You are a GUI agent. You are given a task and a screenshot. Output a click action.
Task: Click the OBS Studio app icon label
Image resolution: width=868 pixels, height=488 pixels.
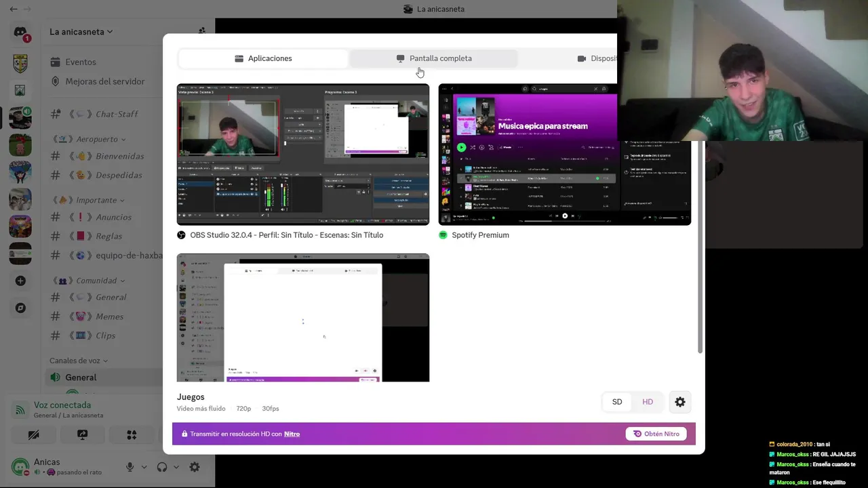(181, 235)
